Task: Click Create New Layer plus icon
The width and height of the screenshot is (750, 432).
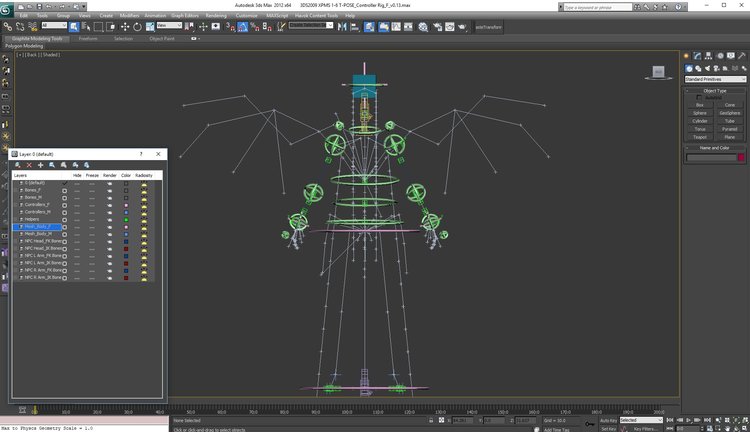Action: point(41,165)
